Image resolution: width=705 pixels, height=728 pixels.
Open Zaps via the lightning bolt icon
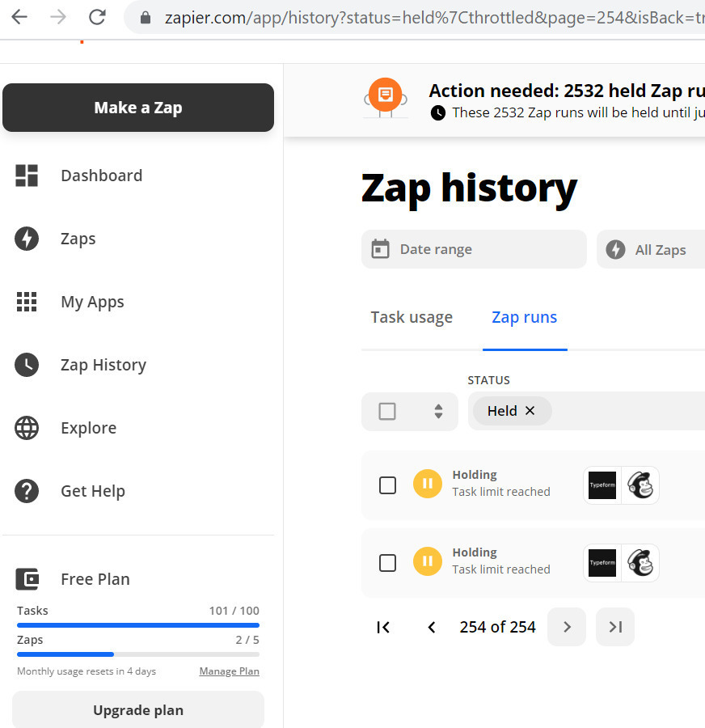(27, 239)
